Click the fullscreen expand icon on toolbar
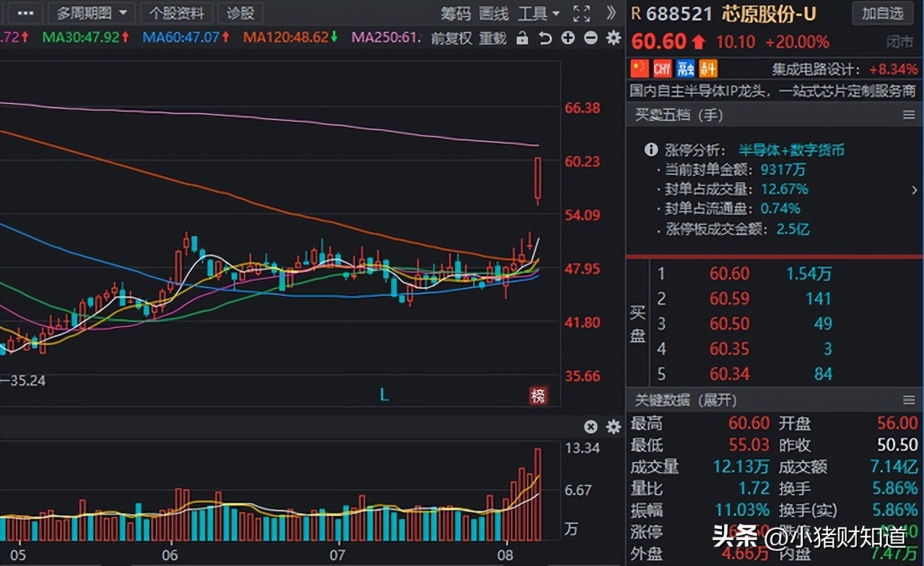 coord(581,13)
